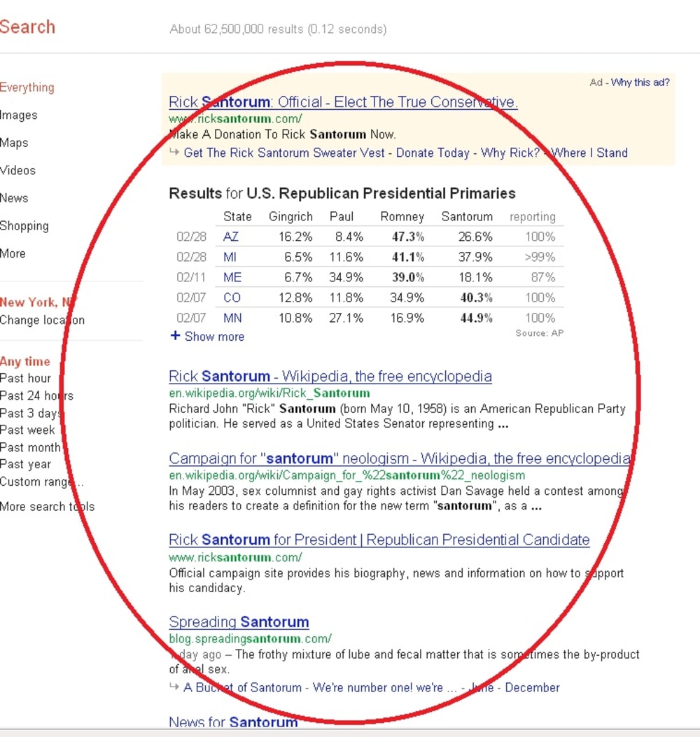700x737 pixels.
Task: Click the 'Source: AP' note
Action: click(539, 333)
